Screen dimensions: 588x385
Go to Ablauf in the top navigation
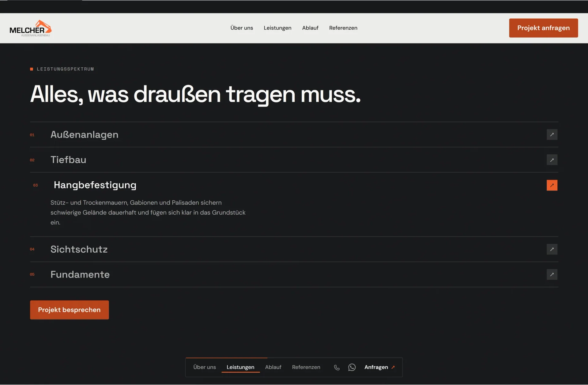pos(310,28)
